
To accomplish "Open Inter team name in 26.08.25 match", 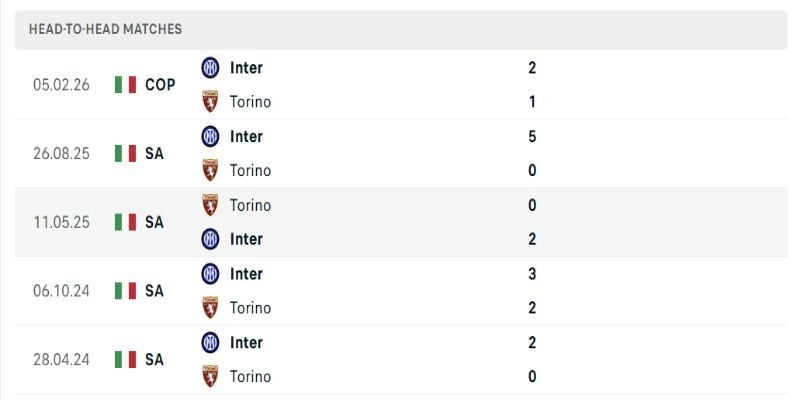I will click(x=246, y=136).
